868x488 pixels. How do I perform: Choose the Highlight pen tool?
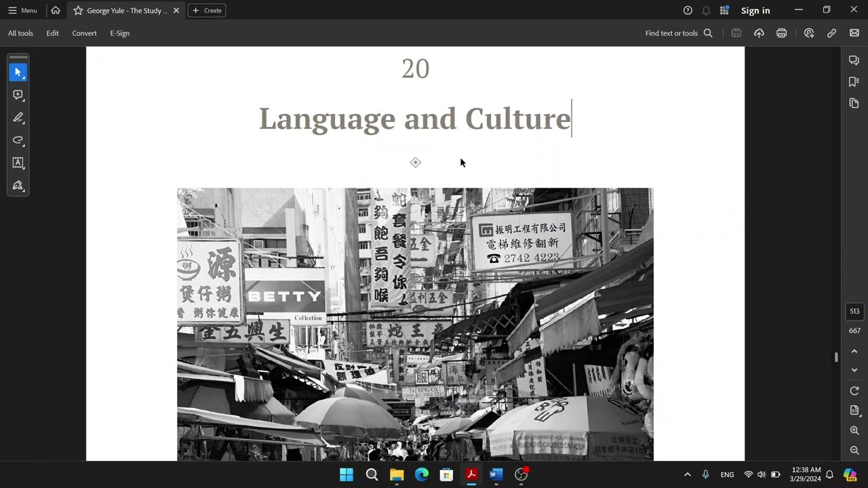pyautogui.click(x=18, y=117)
